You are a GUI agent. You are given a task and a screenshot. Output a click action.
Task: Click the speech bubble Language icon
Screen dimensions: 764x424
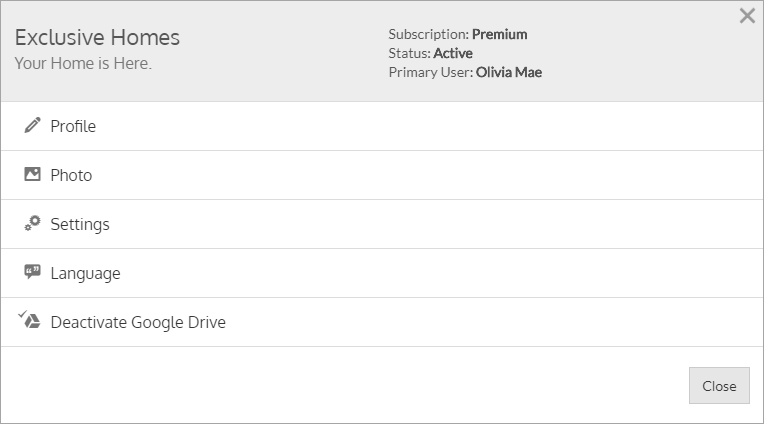[x=32, y=273]
